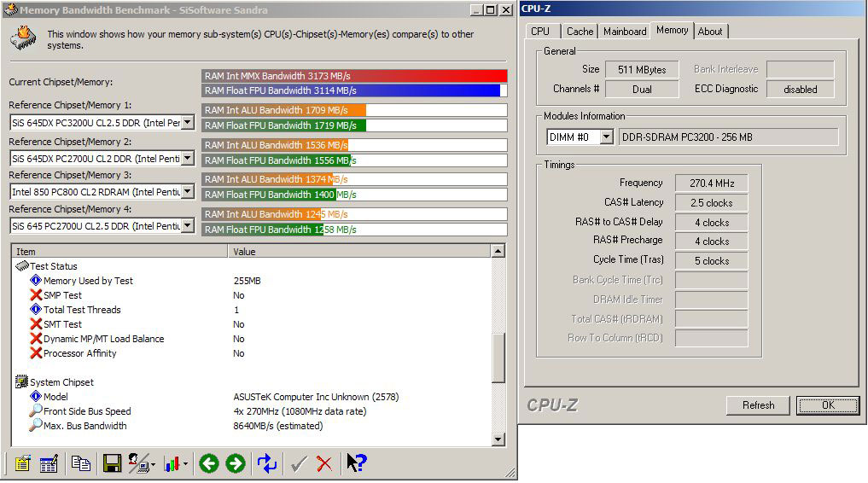The height and width of the screenshot is (483, 868).
Task: Click the System Chipset board icon
Action: click(x=21, y=381)
